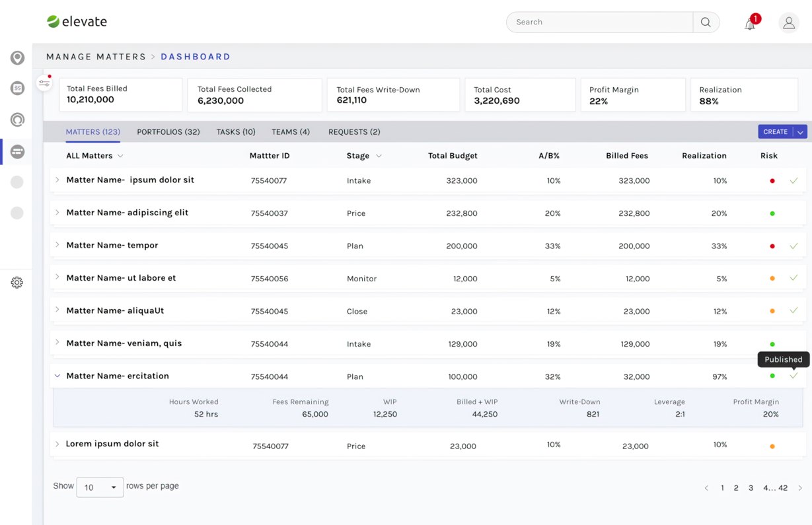Click into the Search input field
The image size is (812, 525).
pyautogui.click(x=600, y=22)
